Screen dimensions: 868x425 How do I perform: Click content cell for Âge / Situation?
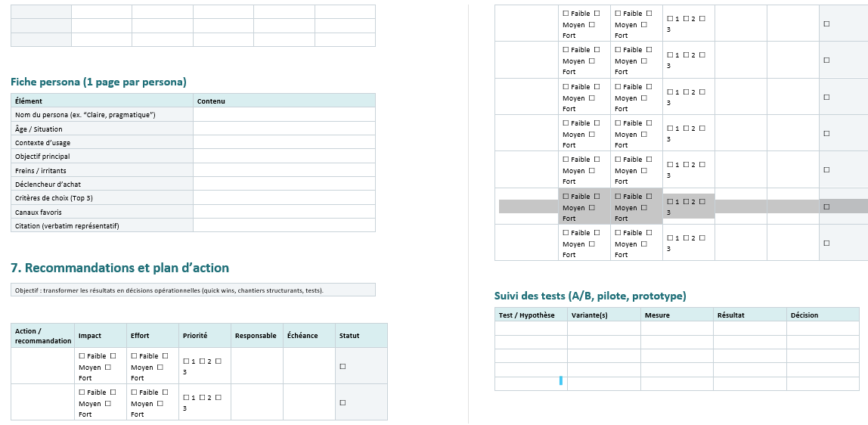click(284, 129)
